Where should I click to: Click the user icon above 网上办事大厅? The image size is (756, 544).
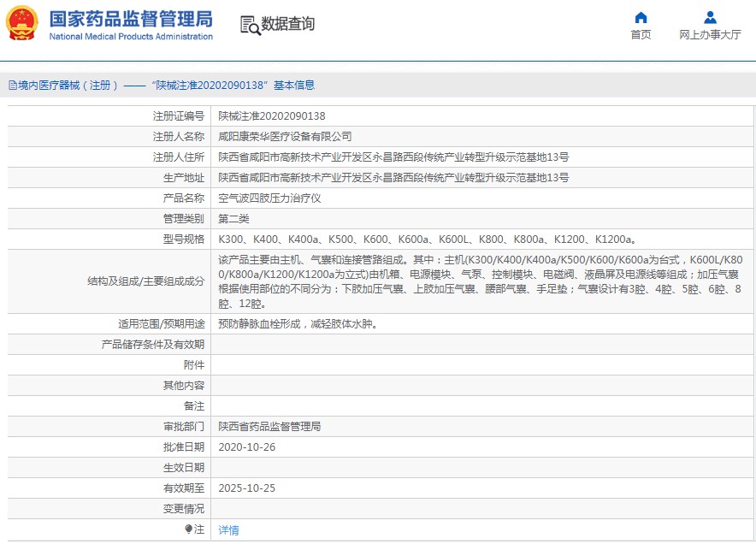(710, 17)
